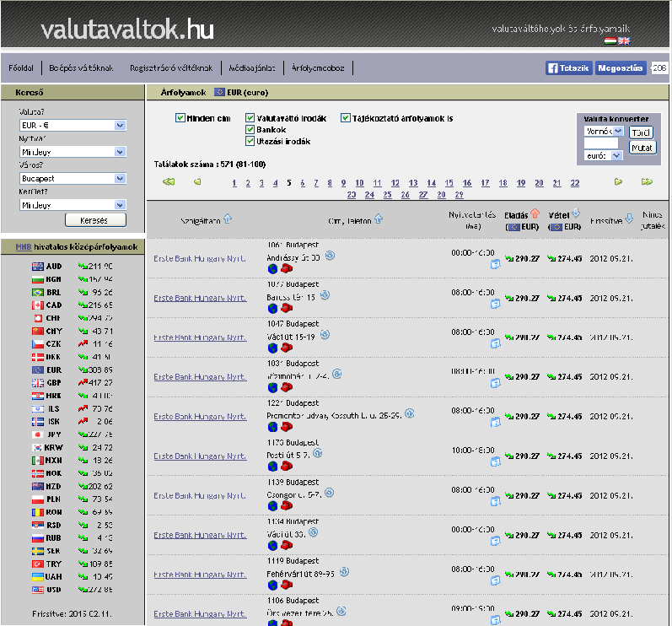Toggle Valutaváltó irodák checkbox
The image size is (672, 626).
250,118
